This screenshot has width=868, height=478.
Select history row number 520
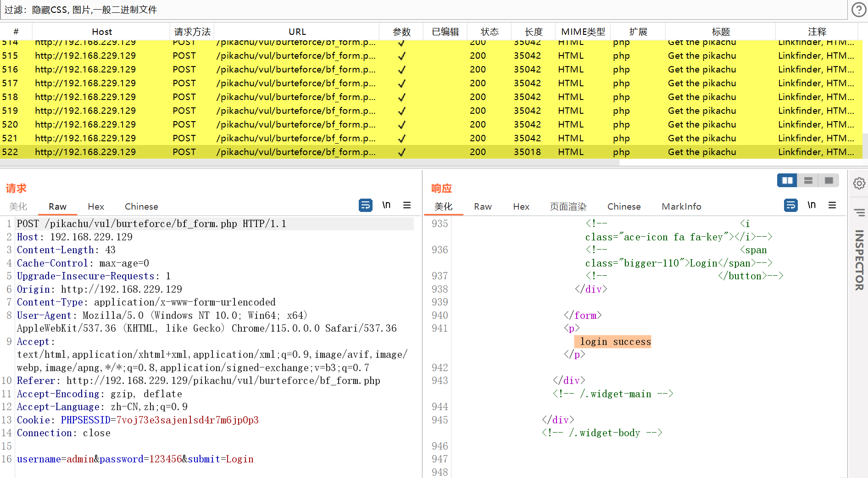point(431,124)
